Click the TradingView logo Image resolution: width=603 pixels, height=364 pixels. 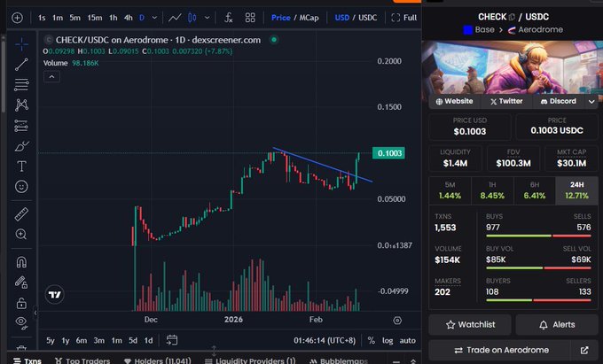[55, 295]
